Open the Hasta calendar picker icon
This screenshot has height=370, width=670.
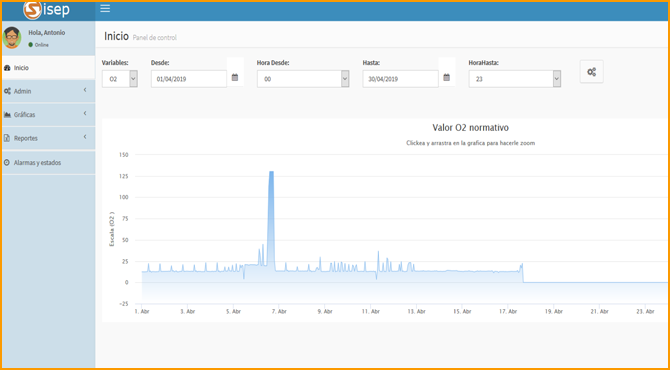447,77
